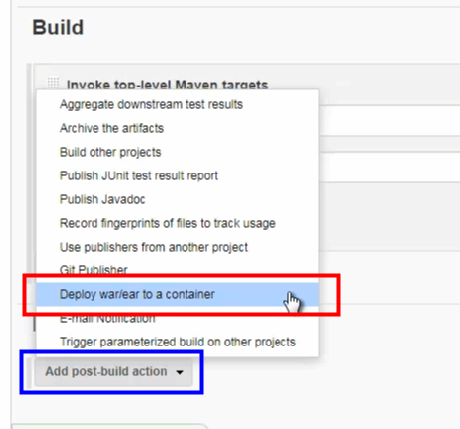Select Aggregate downstream test results
This screenshot has height=429, width=460.
pyautogui.click(x=151, y=104)
